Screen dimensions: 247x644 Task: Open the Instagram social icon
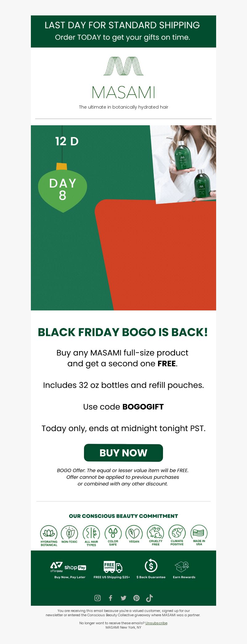(x=98, y=598)
